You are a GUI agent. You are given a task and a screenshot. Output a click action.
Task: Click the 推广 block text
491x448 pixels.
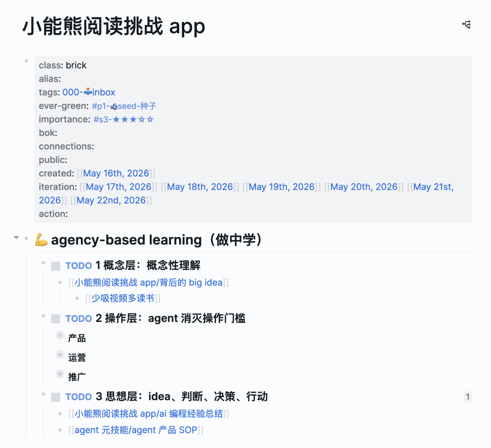click(77, 377)
